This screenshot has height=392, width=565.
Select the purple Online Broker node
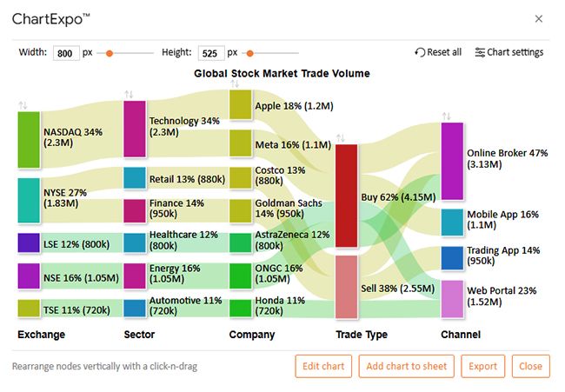click(452, 162)
